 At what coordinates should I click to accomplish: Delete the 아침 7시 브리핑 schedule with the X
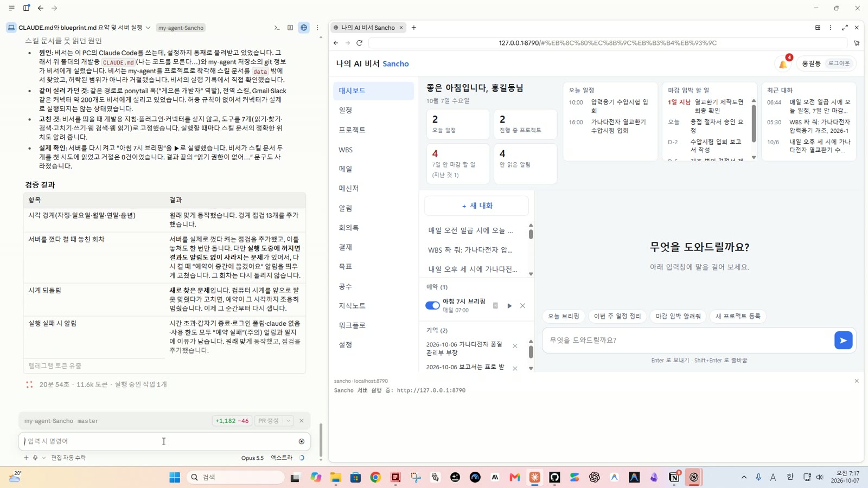[522, 306]
